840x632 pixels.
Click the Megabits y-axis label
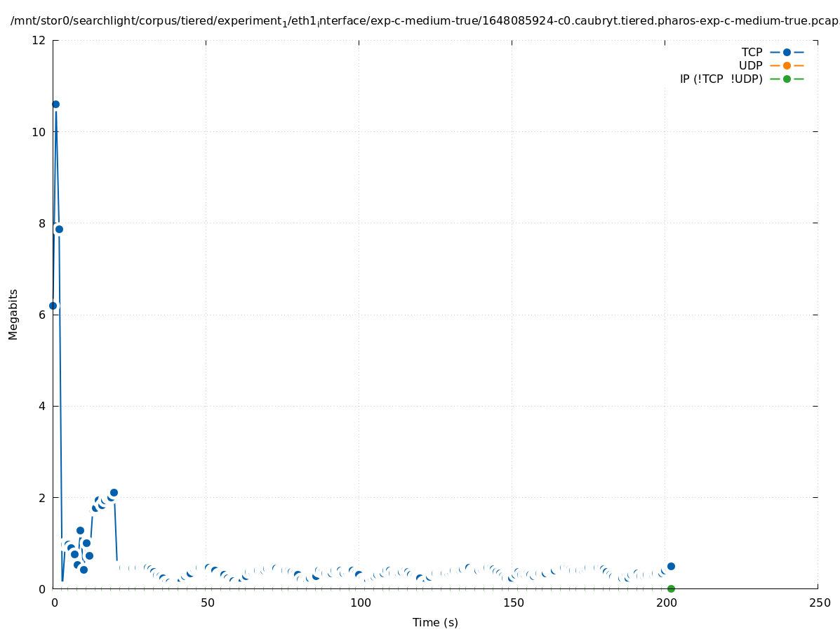pos(13,314)
